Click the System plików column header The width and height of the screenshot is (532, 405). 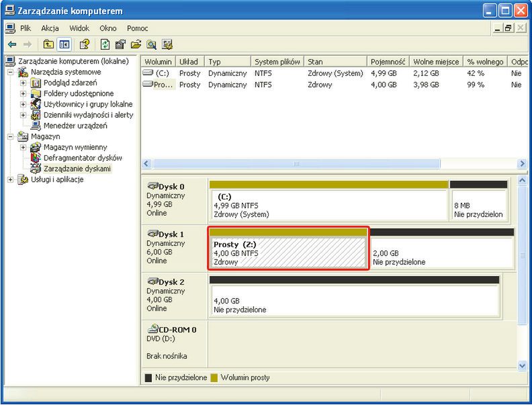(x=277, y=62)
